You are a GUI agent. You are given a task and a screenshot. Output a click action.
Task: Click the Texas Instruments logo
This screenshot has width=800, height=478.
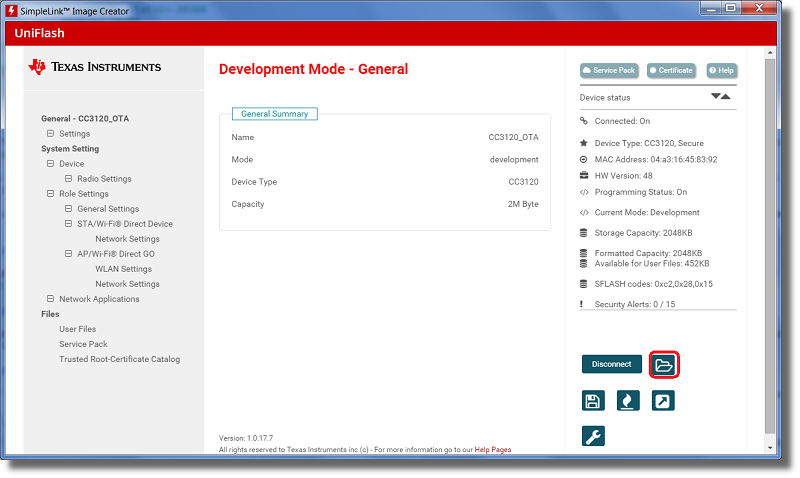click(x=95, y=67)
